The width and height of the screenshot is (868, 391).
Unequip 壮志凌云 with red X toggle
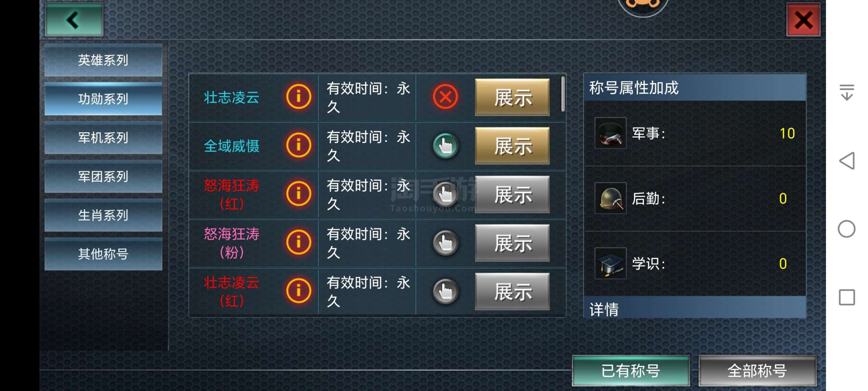click(x=445, y=97)
